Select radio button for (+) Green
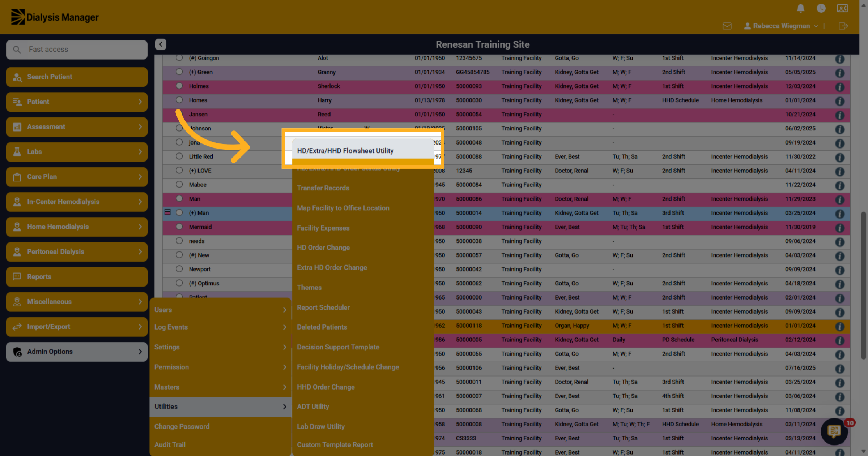The height and width of the screenshot is (456, 868). pos(179,72)
